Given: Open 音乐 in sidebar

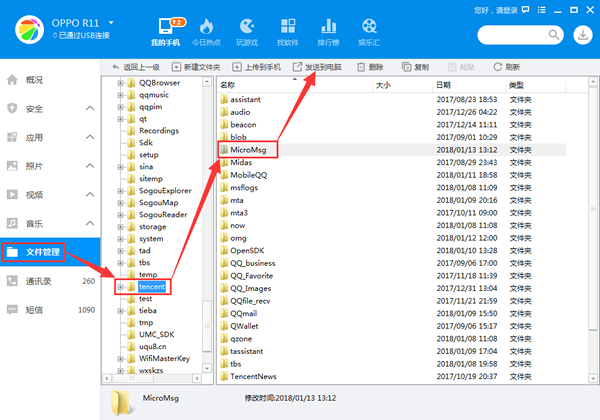Looking at the screenshot, I should point(50,223).
